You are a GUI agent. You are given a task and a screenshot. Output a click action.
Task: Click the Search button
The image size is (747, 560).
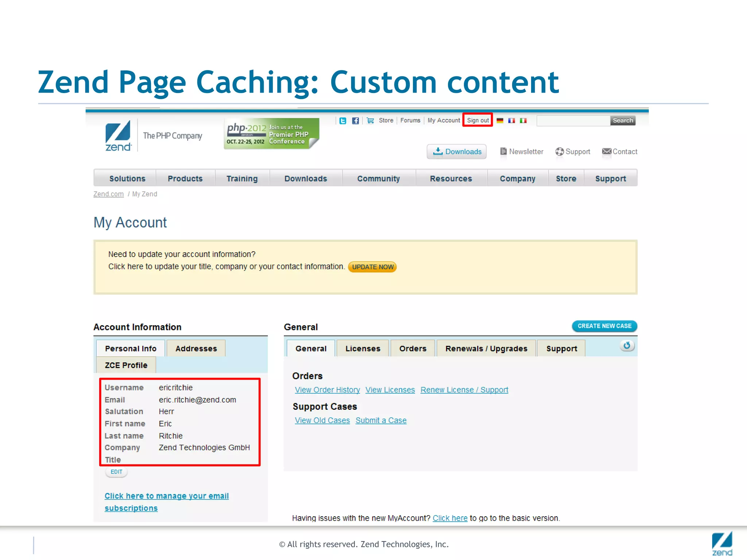(x=623, y=121)
